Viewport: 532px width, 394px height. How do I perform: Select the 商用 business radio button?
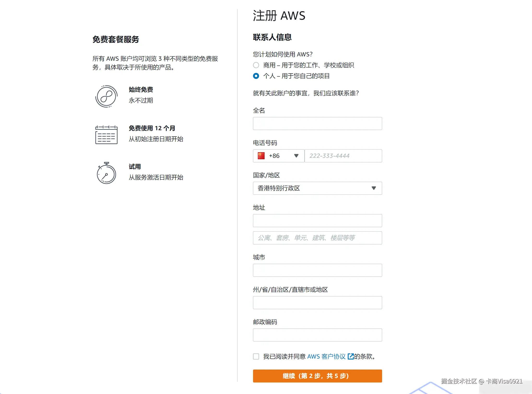(x=256, y=65)
